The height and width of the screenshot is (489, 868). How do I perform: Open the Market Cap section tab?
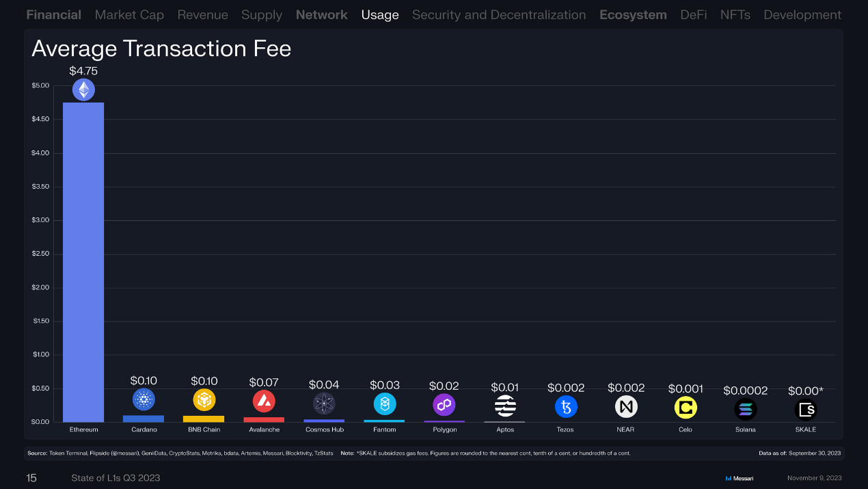pos(129,14)
